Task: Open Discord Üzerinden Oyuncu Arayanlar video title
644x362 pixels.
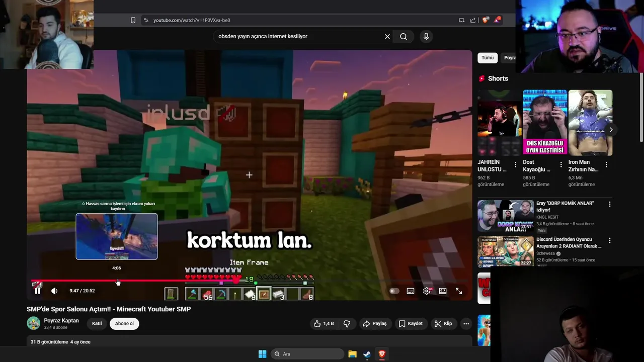Action: click(x=569, y=243)
